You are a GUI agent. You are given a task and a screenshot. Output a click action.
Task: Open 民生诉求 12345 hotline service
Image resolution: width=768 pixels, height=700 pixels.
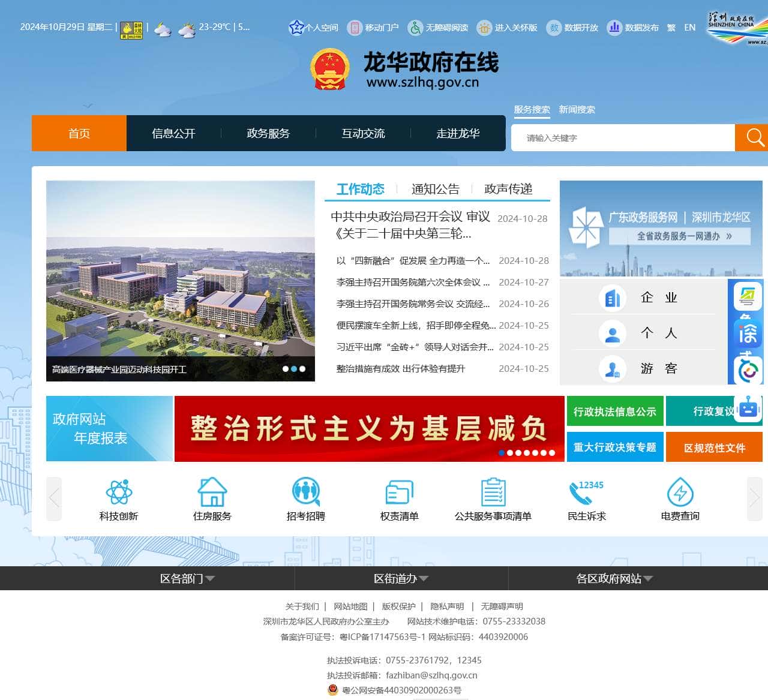tap(586, 498)
